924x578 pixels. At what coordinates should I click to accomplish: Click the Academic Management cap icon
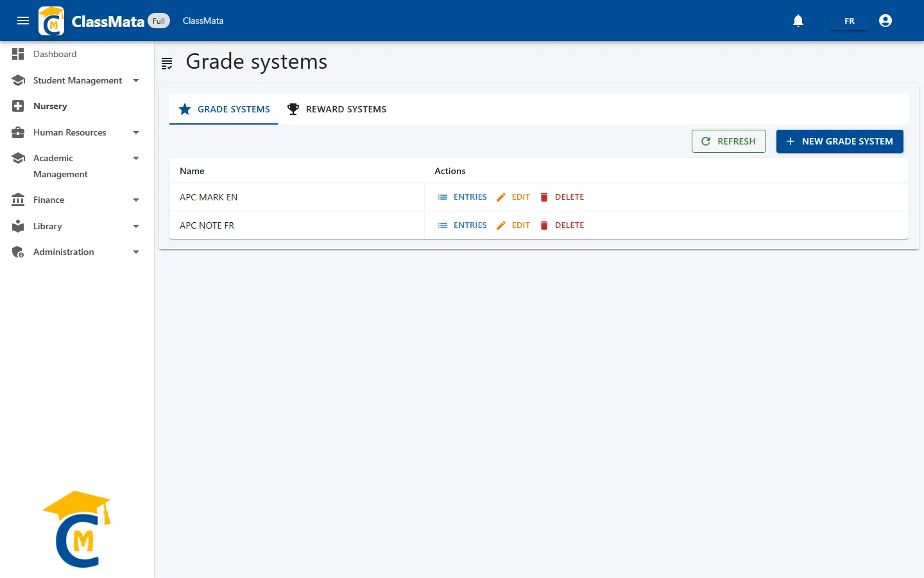point(18,158)
